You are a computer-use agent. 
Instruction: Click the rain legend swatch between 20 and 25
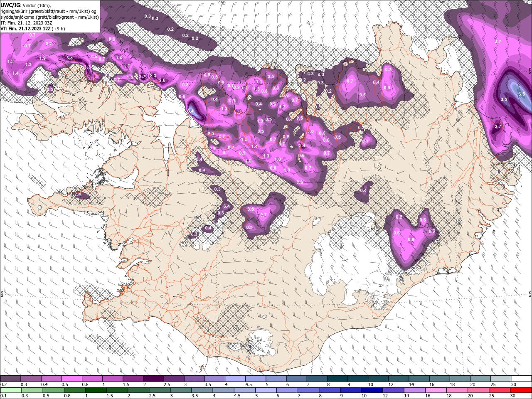coord(478,390)
